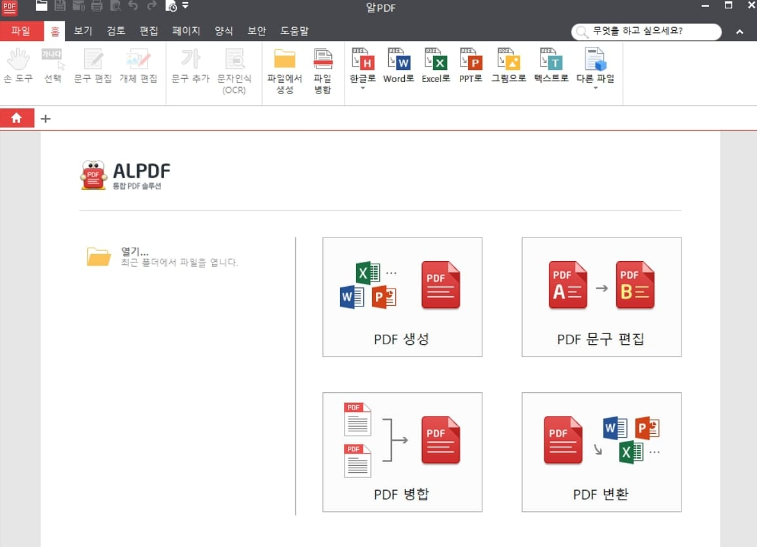Focus the 무엇을 하고 싶으세요? search box

click(646, 31)
